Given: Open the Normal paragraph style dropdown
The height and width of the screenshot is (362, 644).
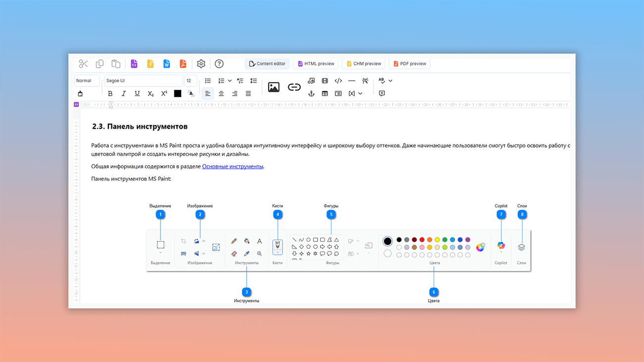Looking at the screenshot, I should pyautogui.click(x=87, y=81).
